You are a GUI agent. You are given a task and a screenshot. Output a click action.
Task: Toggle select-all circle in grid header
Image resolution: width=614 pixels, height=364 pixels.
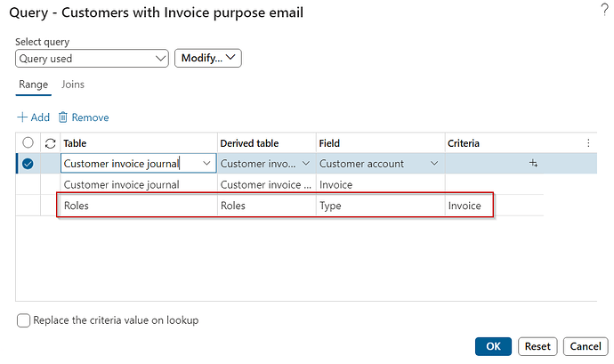click(28, 142)
